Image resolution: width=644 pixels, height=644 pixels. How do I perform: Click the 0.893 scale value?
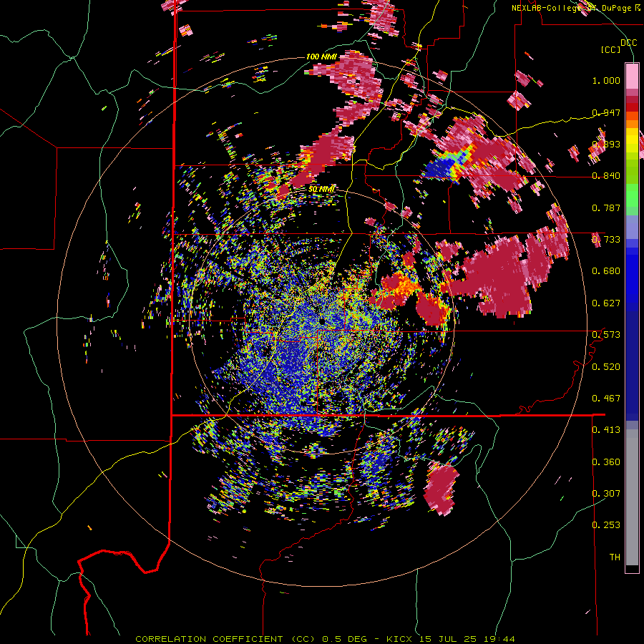point(606,144)
